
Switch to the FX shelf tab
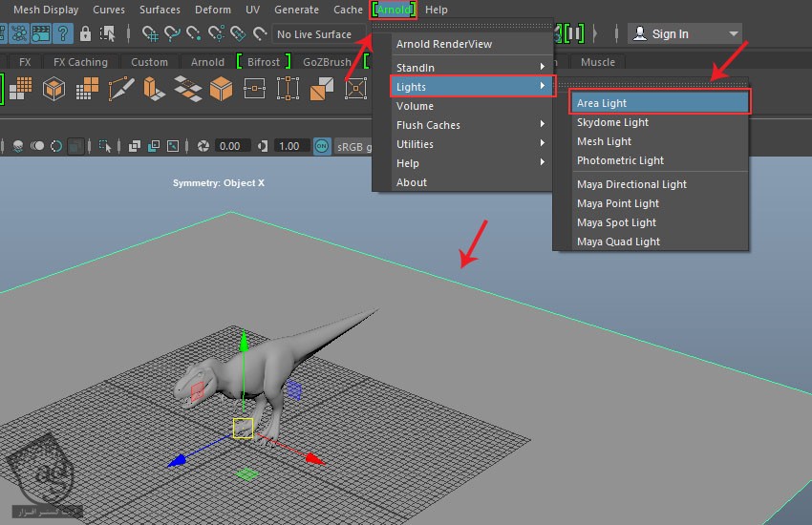(24, 62)
